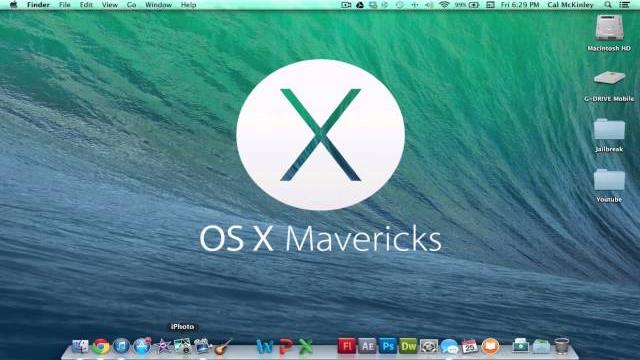Open Cal McKinley user menu

570,5
